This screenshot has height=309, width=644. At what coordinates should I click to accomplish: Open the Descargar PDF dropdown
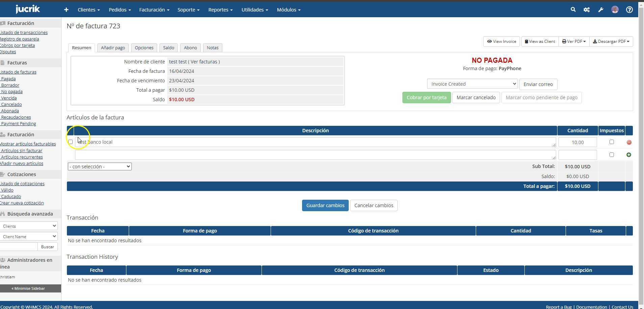[611, 41]
